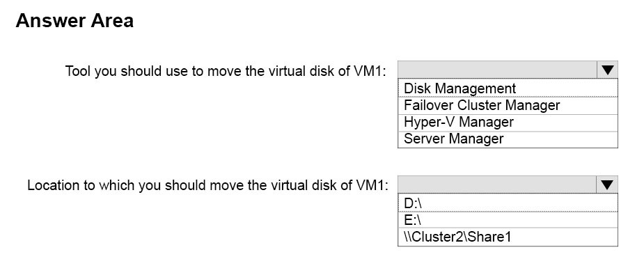644x259 pixels.
Task: Click the 'Tool you should use' prompt text
Action: click(x=226, y=71)
